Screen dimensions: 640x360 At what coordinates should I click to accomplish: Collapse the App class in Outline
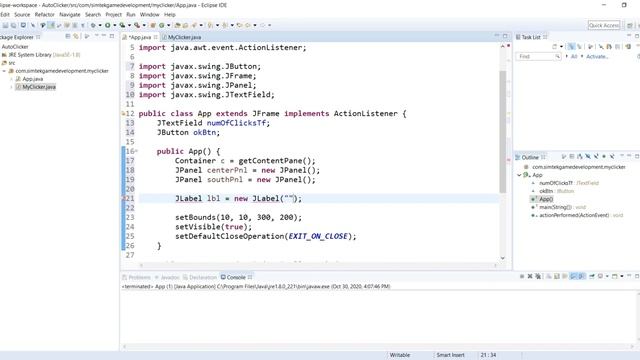click(519, 175)
